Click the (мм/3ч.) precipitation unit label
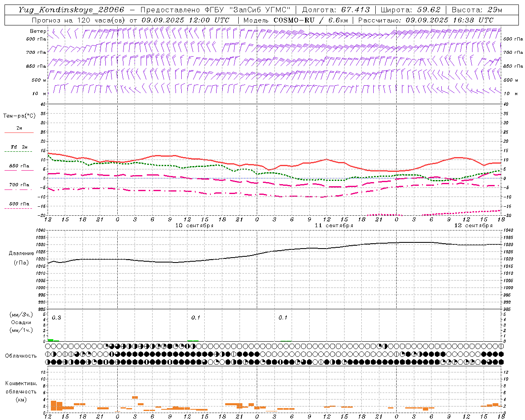Screen dimensions: 525x420 pyautogui.click(x=21, y=315)
